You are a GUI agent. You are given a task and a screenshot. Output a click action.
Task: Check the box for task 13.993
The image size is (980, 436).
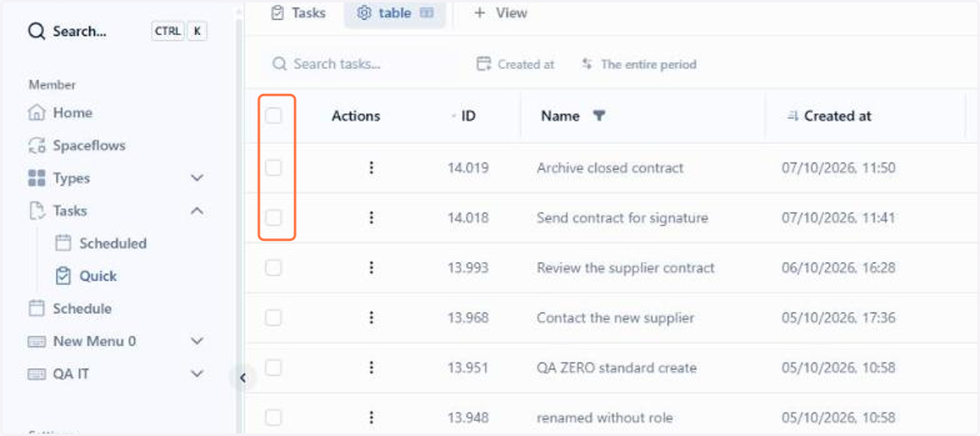[274, 267]
